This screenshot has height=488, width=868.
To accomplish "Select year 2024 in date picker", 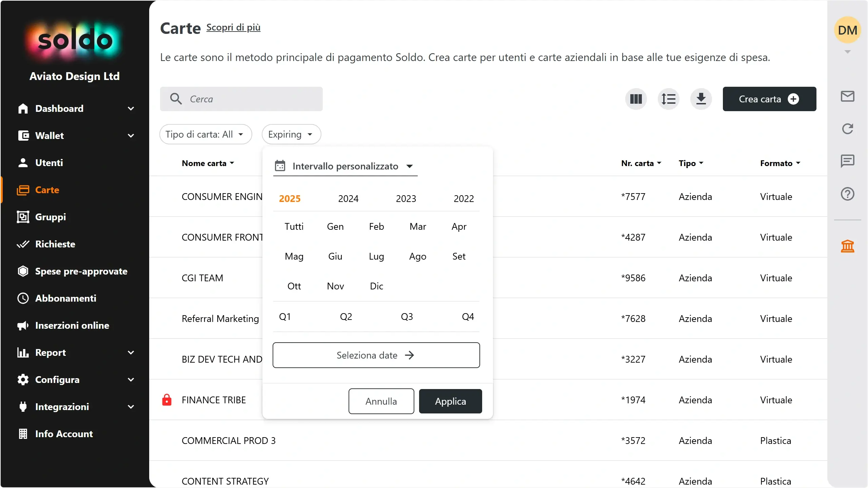I will (348, 199).
